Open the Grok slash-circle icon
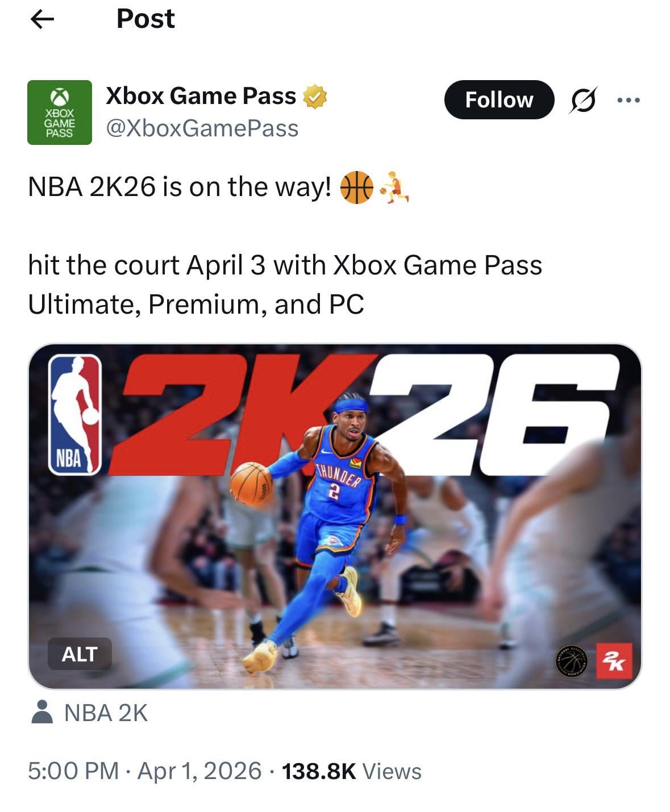 click(x=582, y=100)
